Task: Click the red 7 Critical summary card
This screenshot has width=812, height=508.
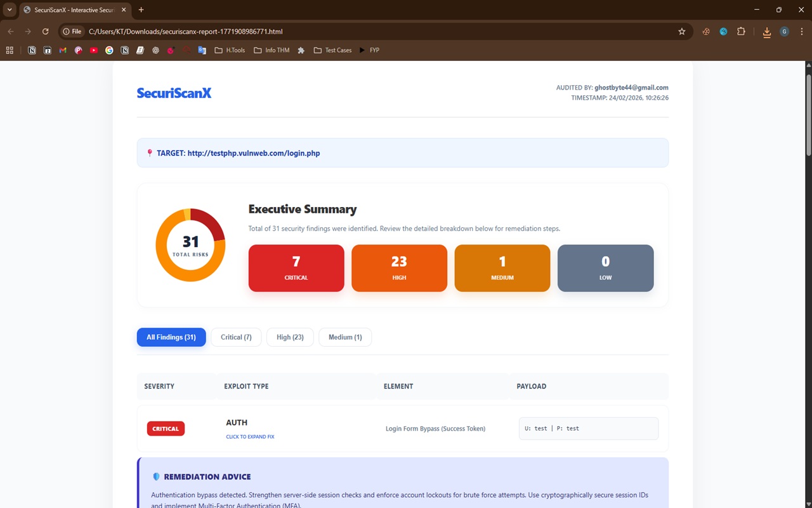Action: point(296,268)
